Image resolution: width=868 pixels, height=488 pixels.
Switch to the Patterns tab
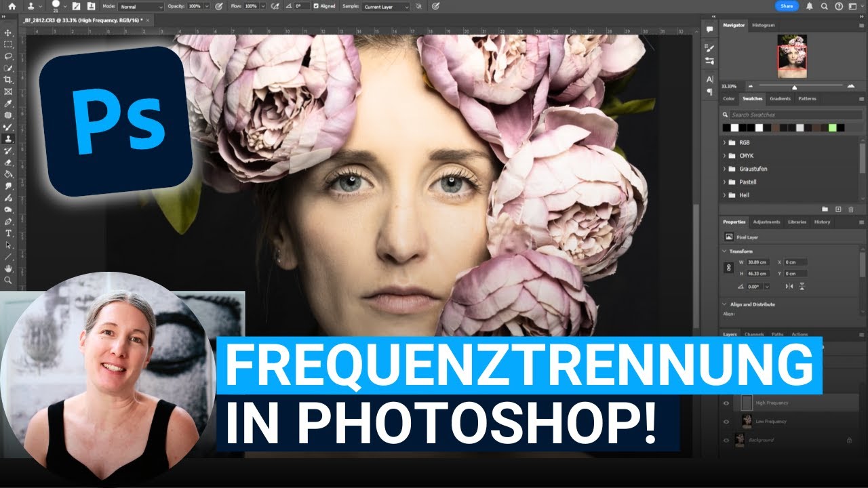pos(807,99)
